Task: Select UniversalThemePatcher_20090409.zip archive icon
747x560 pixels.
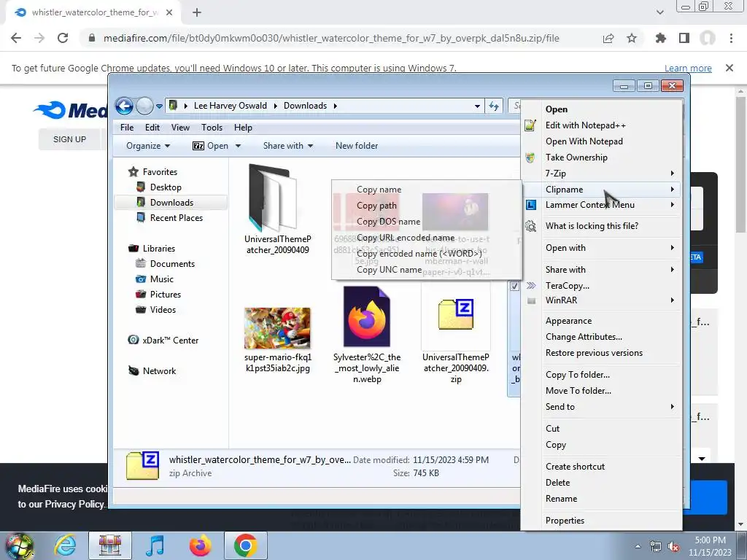Action: (x=456, y=315)
